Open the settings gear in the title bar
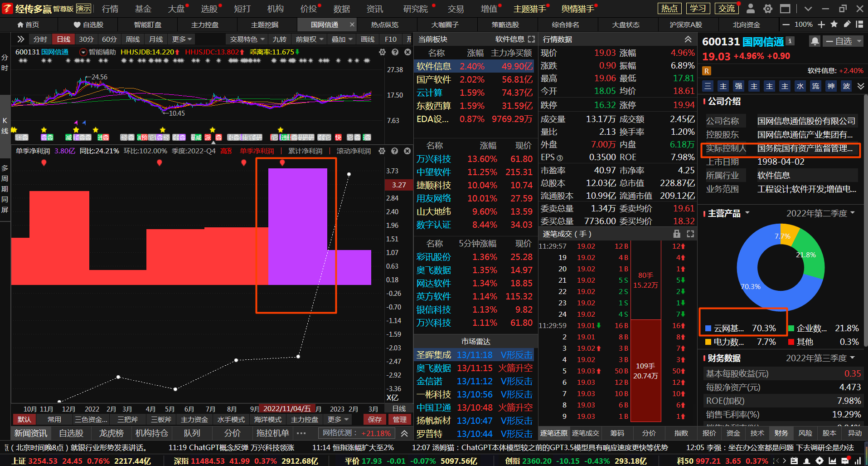 point(768,9)
